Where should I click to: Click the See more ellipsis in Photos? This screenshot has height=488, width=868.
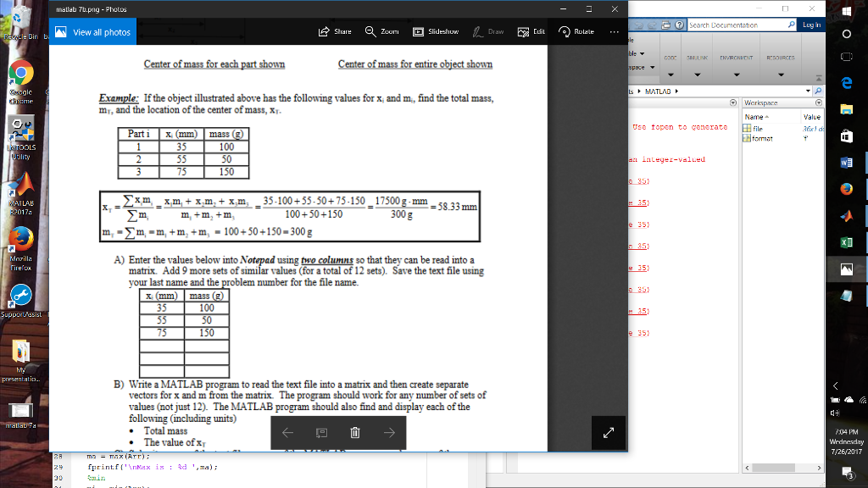coord(615,31)
